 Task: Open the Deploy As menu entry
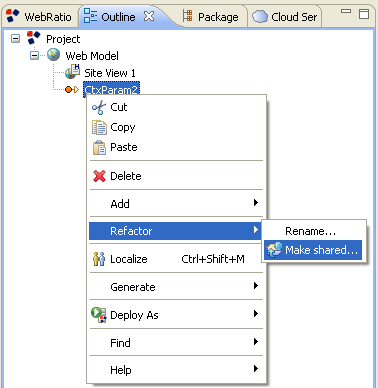[176, 315]
